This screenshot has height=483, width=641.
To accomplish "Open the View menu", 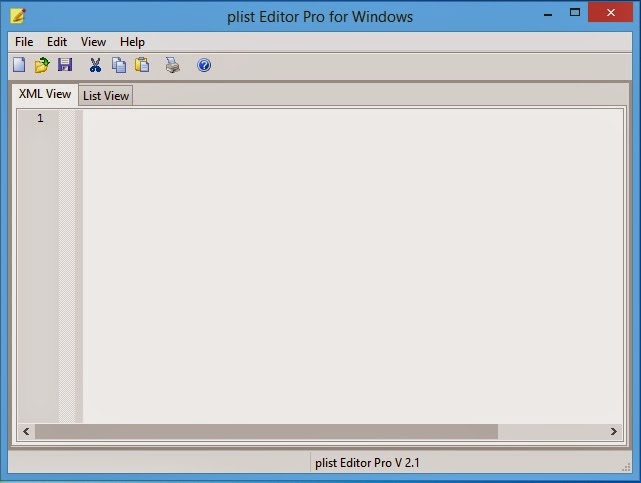I will point(93,42).
